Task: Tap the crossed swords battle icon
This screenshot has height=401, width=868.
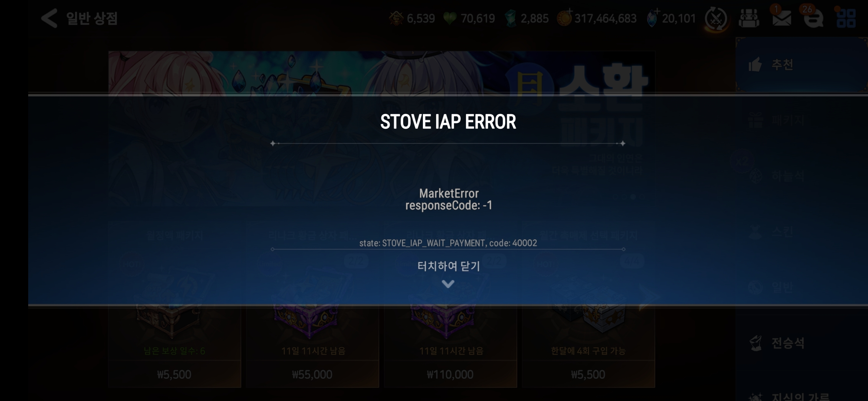Action: [x=716, y=18]
